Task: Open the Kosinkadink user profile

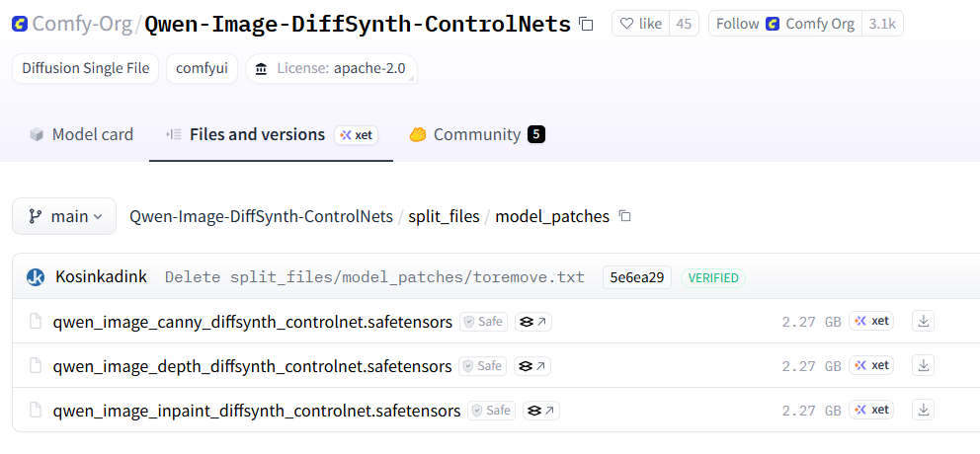Action: (x=101, y=276)
